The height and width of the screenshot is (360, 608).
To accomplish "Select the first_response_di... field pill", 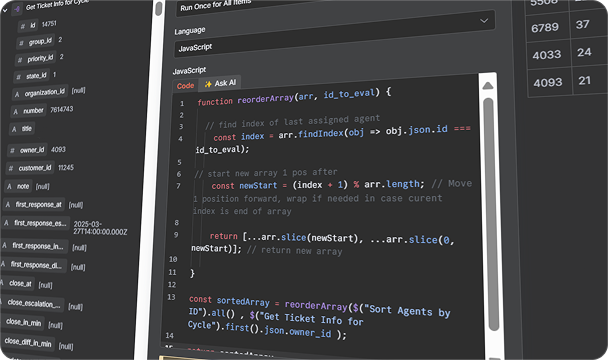I will [33, 265].
